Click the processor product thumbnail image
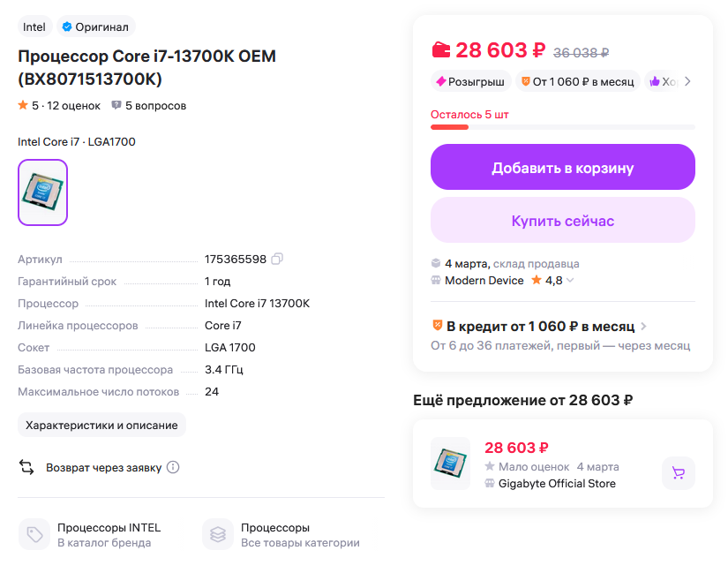 coord(42,192)
